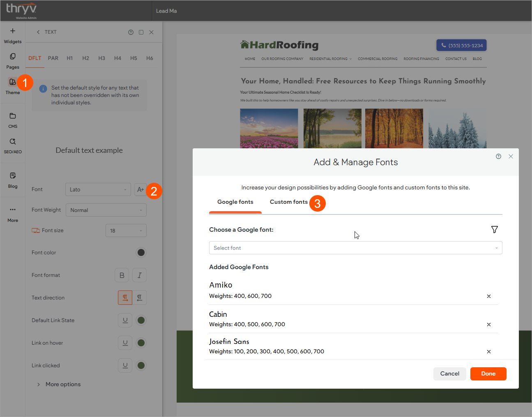Switch to the Custom fonts tab
This screenshot has width=532, height=417.
coord(288,202)
